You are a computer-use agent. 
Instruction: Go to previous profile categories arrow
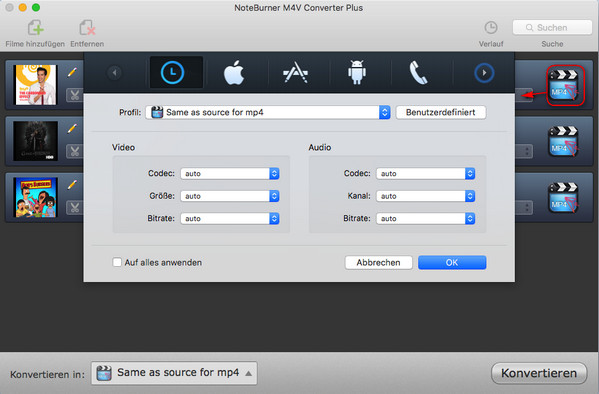pos(114,72)
